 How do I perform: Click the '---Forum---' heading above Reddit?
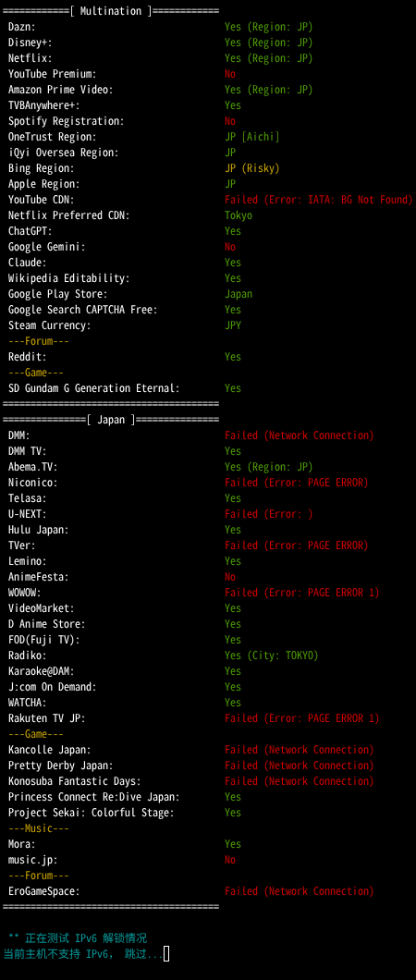tap(38, 341)
